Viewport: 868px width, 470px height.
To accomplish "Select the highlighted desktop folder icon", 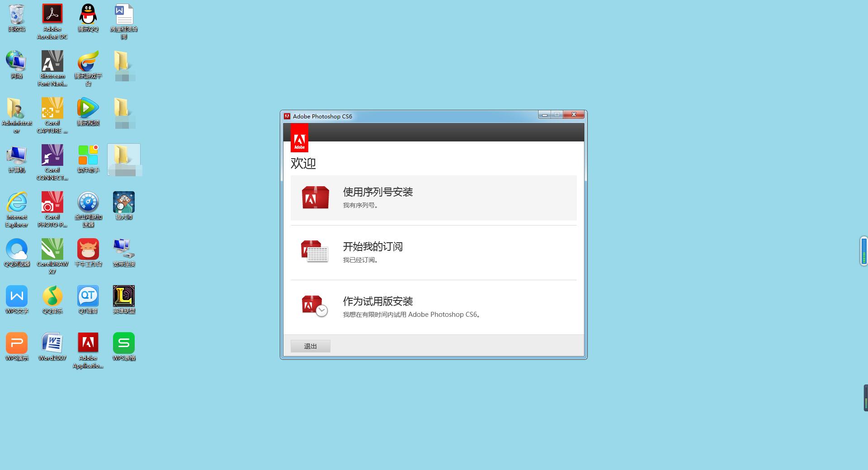I will 124,160.
